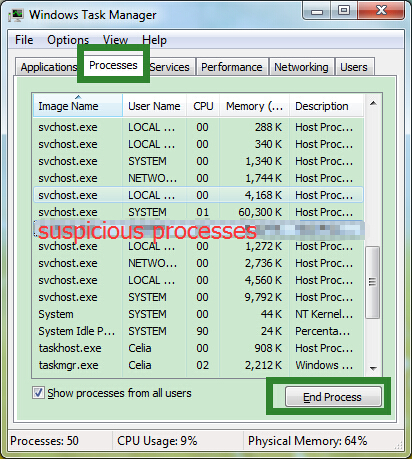Minimize the Task Manager window

[x=317, y=11]
